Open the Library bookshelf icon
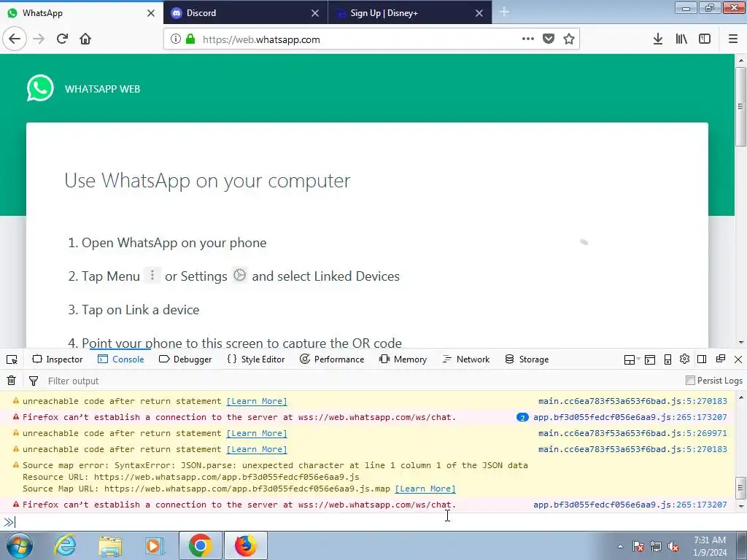 click(x=681, y=39)
